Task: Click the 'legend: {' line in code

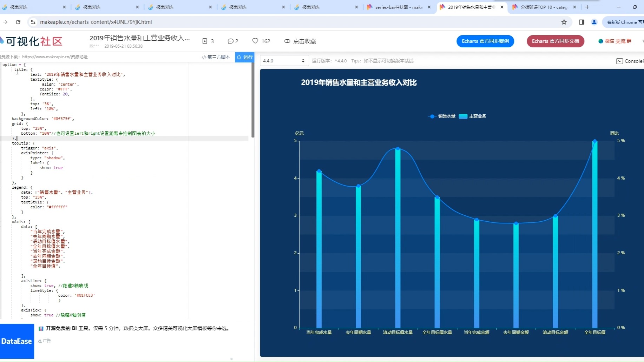Action: pos(22,187)
